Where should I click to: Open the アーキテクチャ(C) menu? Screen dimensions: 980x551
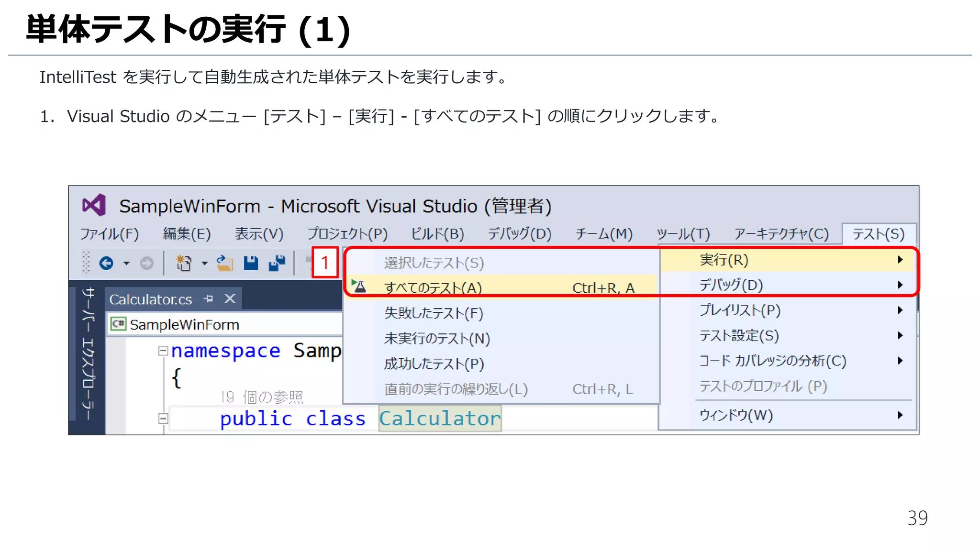(781, 233)
